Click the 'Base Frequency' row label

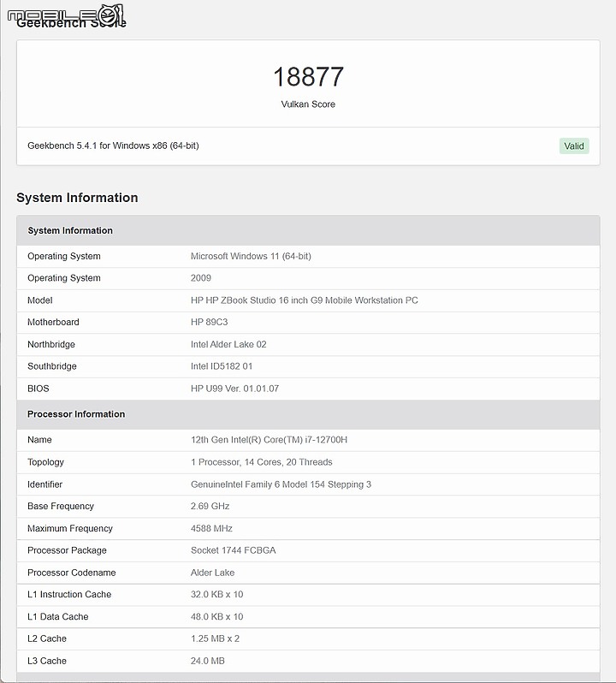click(x=61, y=506)
